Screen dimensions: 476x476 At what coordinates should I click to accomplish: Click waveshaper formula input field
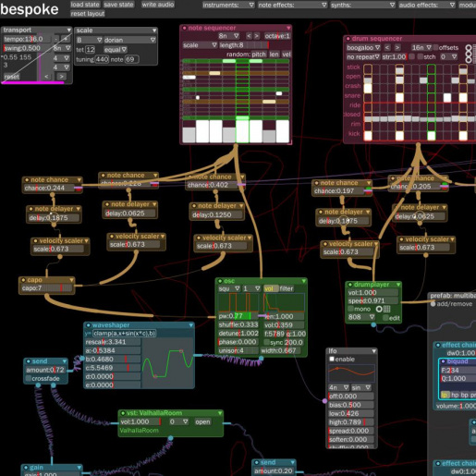[x=125, y=334]
